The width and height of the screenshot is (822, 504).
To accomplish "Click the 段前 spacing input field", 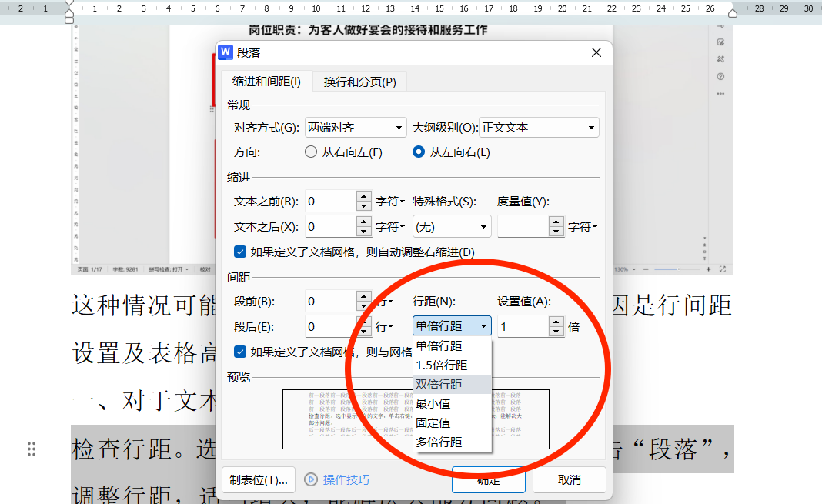I will coord(331,302).
